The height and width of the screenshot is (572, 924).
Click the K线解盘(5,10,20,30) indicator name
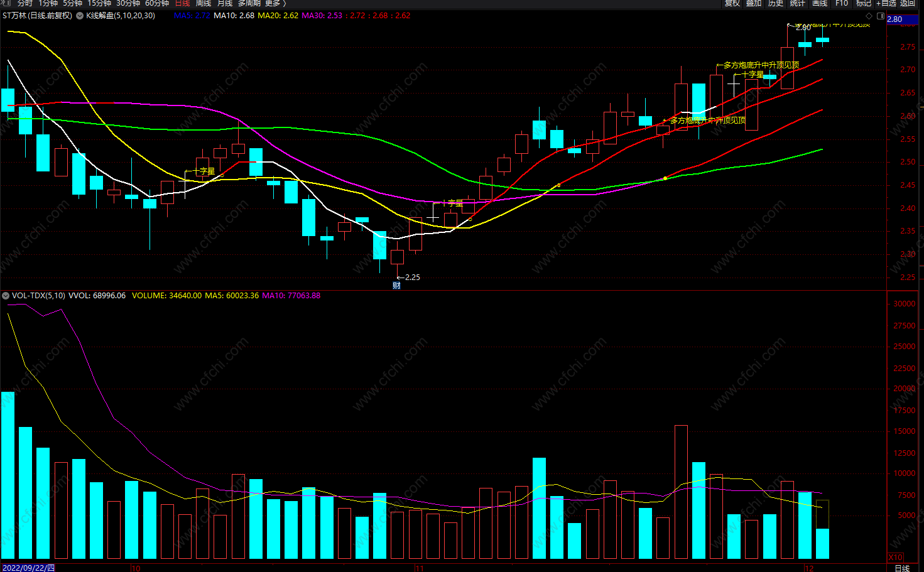click(x=121, y=16)
